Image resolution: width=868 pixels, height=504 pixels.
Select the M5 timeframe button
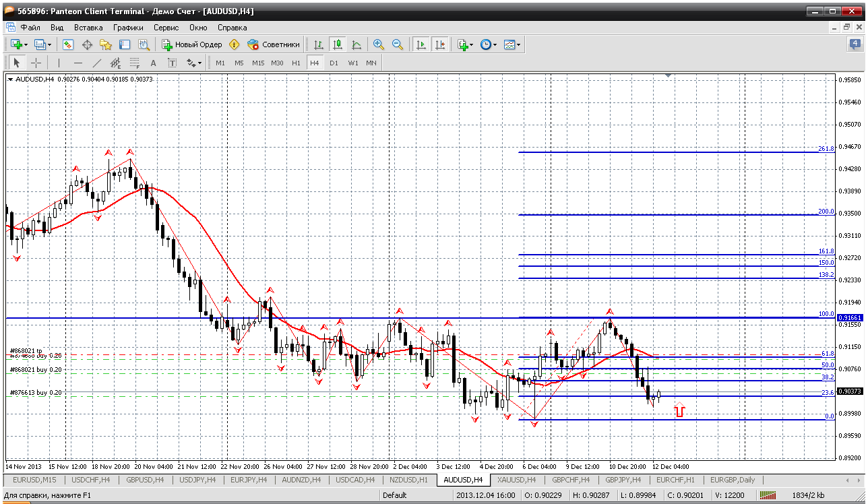[239, 63]
